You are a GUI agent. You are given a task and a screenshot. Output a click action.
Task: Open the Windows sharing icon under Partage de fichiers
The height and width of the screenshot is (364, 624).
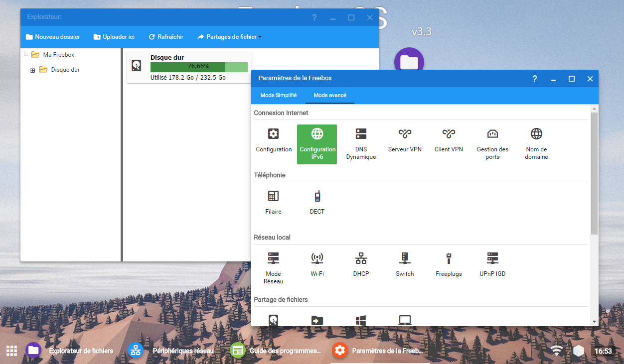(361, 320)
